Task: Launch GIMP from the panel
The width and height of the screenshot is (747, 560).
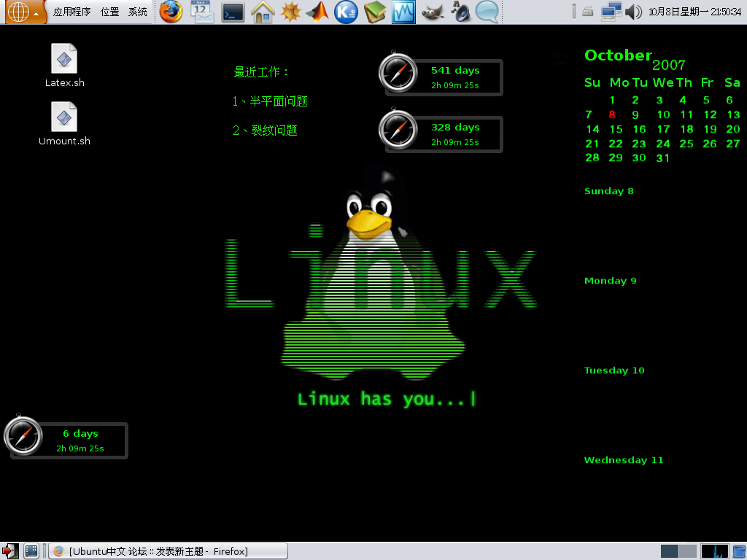Action: pos(433,12)
